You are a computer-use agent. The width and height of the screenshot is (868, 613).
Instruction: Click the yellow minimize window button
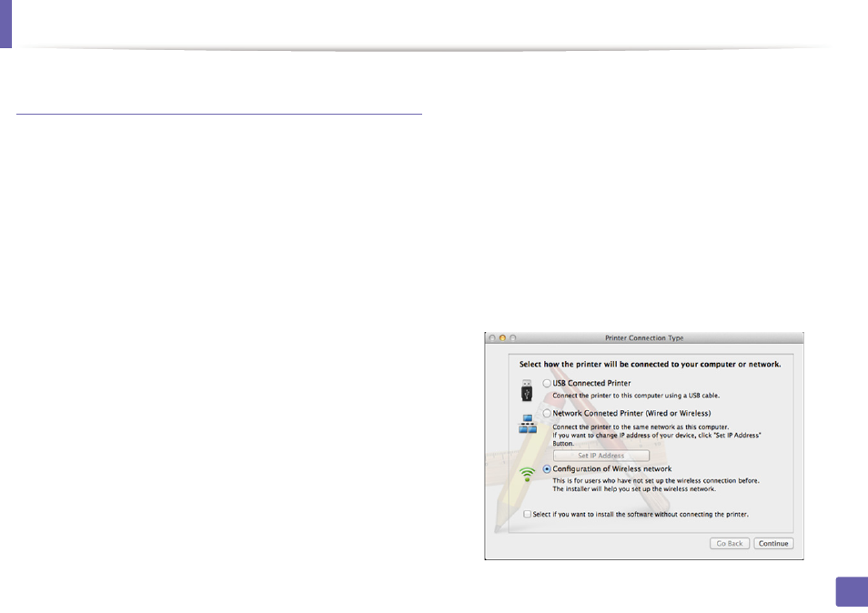tap(502, 338)
